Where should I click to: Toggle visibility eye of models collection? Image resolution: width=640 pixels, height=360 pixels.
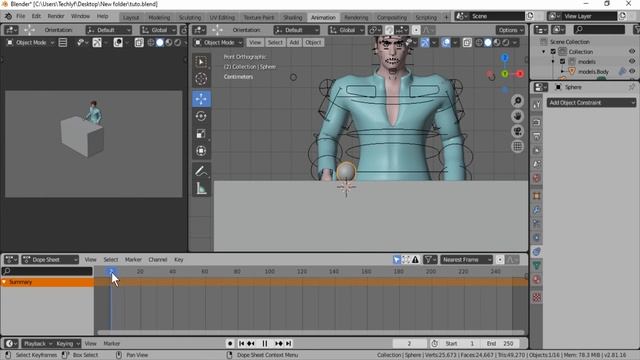(x=632, y=62)
